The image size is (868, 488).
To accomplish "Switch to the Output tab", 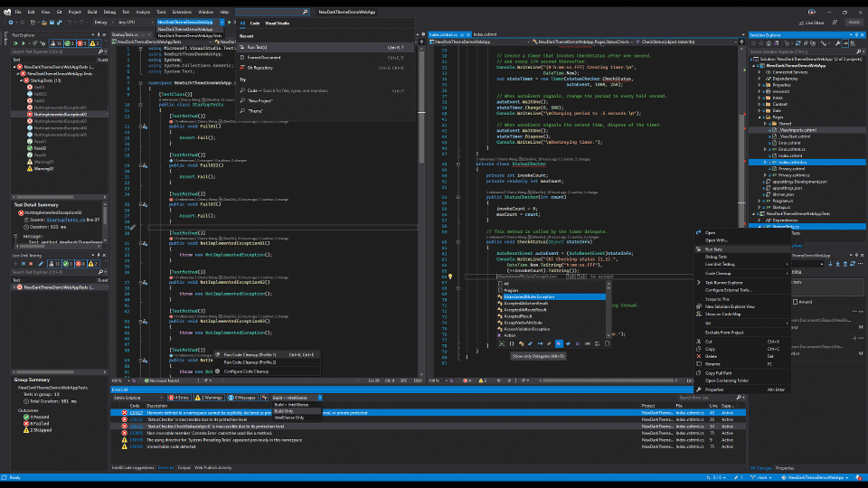I will click(x=184, y=467).
